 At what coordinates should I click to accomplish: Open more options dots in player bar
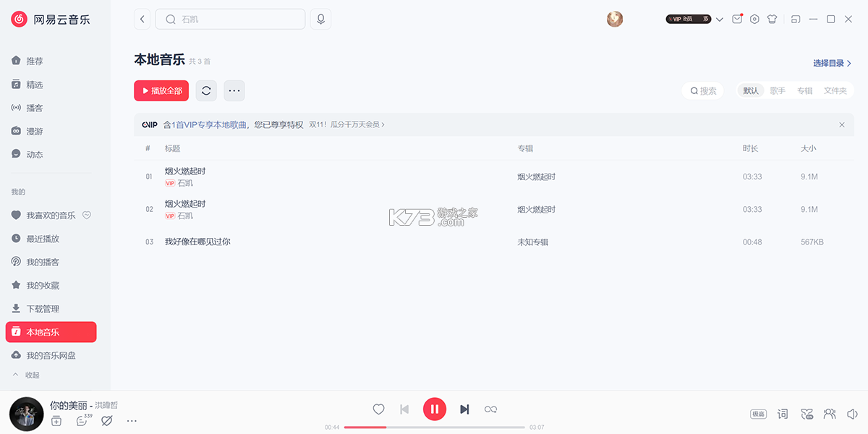pyautogui.click(x=132, y=420)
